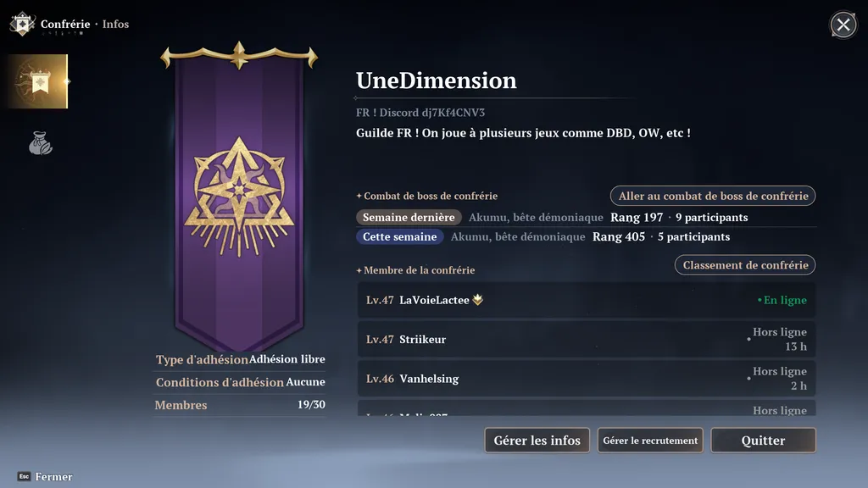Select the Cette semaine tab
The image size is (868, 488).
[400, 237]
